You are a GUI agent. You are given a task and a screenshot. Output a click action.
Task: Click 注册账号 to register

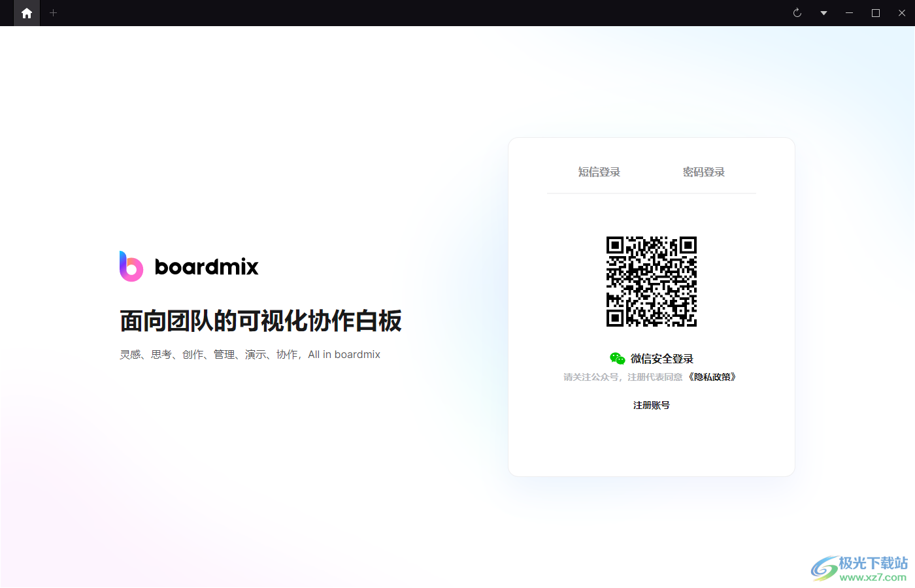click(652, 405)
